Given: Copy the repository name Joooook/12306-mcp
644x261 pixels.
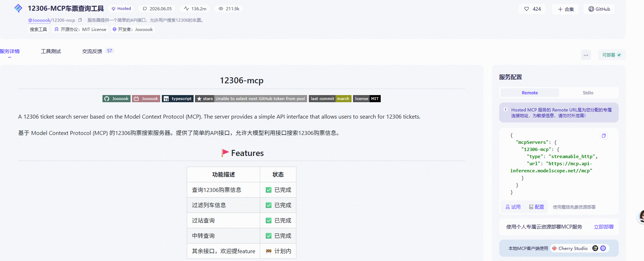Looking at the screenshot, I should point(80,20).
